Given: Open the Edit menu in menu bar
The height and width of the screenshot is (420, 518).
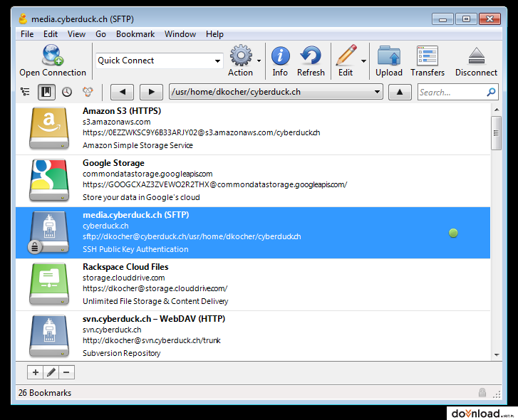Looking at the screenshot, I should 51,34.
